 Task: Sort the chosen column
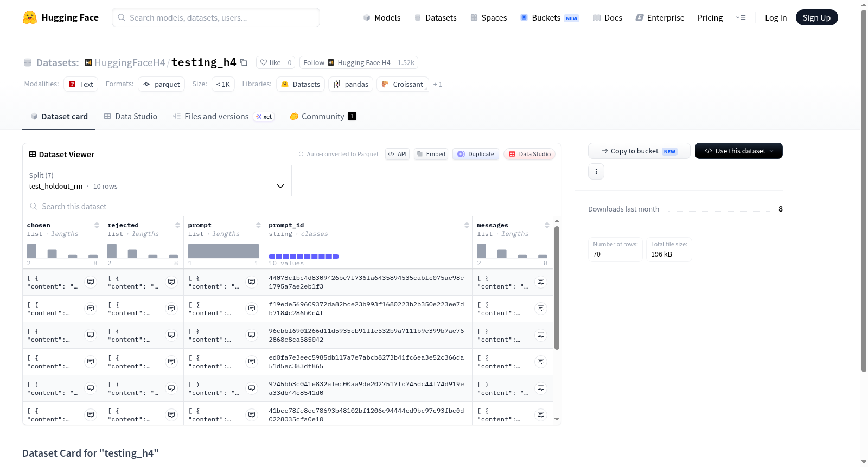click(x=97, y=225)
